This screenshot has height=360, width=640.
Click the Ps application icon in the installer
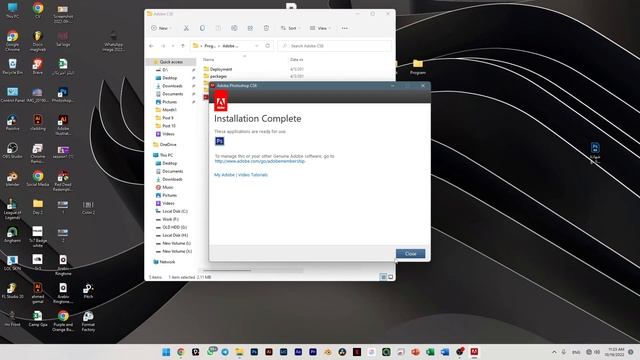click(220, 141)
